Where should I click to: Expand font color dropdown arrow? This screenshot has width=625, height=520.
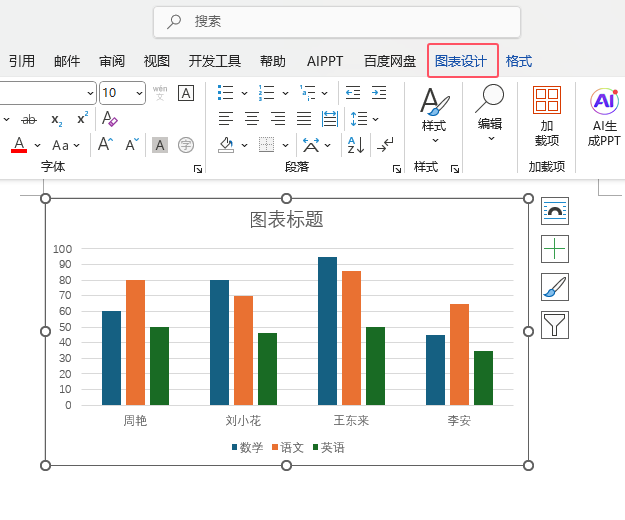[37, 145]
